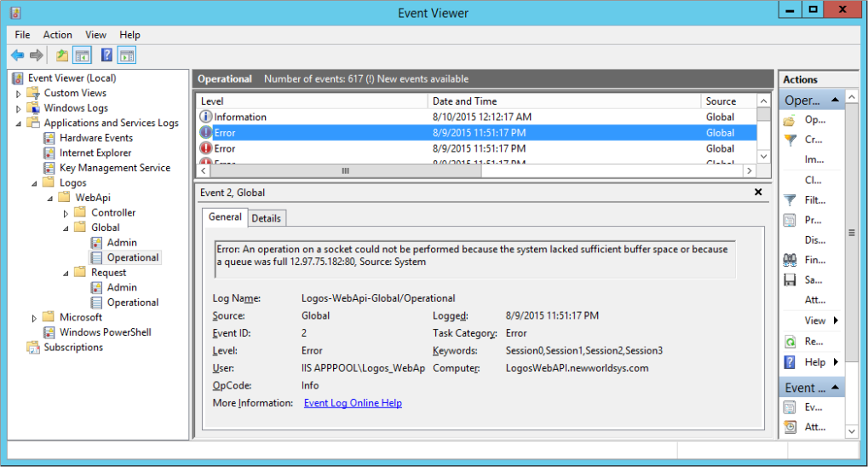
Task: Open the Action menu
Action: point(57,35)
